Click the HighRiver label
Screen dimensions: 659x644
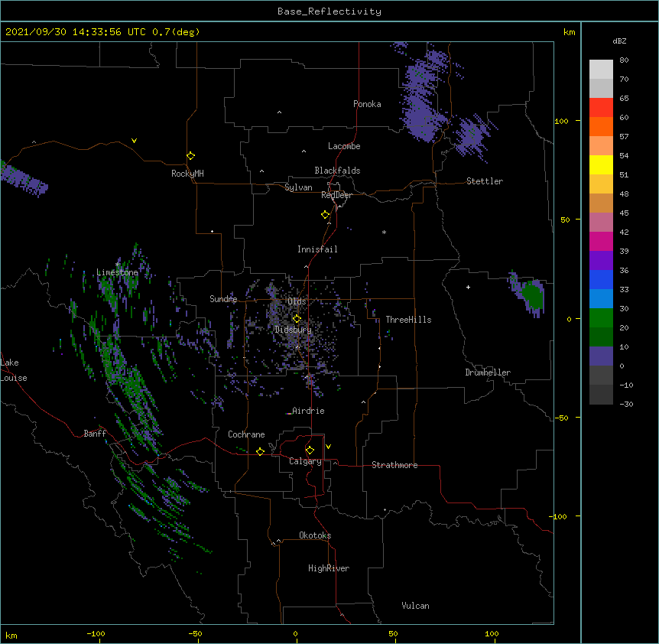click(x=329, y=568)
